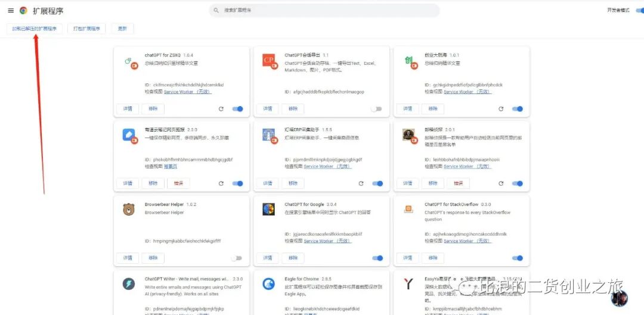Click the chatGPT for ZSXQ extension icon
This screenshot has height=315, width=644.
pos(130,63)
